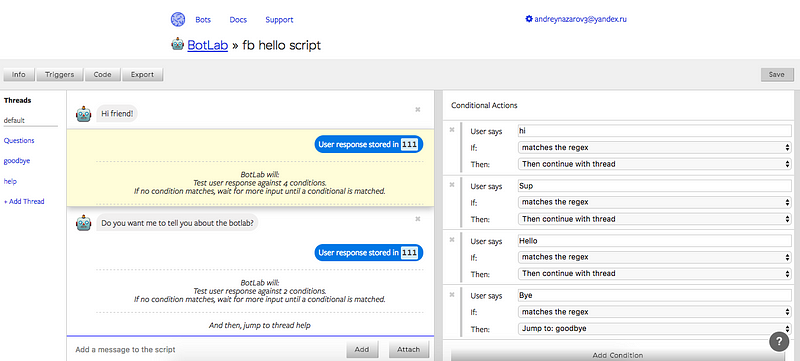Open the Export tab
Image resolution: width=800 pixels, height=361 pixels.
(x=142, y=74)
